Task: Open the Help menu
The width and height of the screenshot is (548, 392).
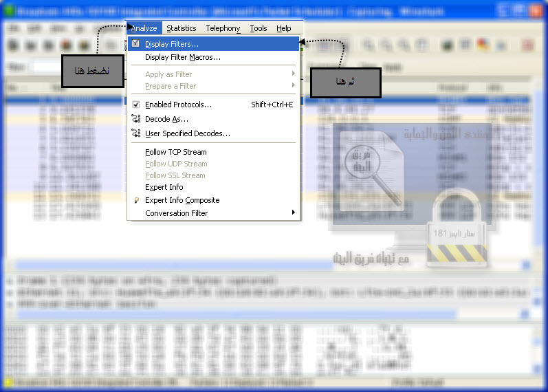Action: pyautogui.click(x=283, y=28)
